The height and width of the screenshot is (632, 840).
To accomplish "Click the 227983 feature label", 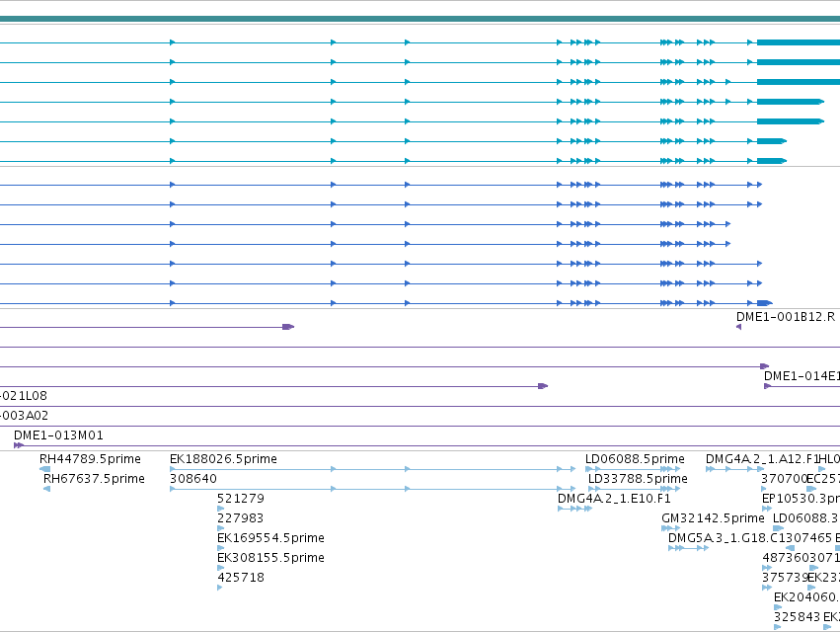I will pos(241,518).
